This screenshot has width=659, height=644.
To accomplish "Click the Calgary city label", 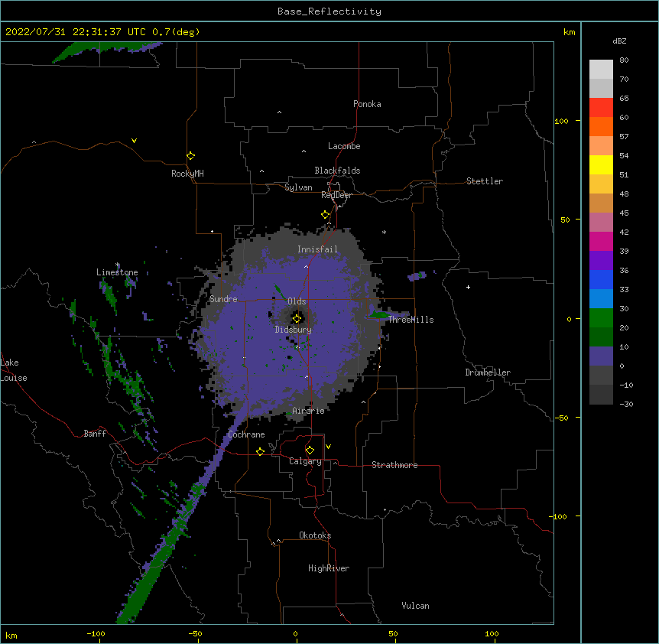I will tap(305, 461).
